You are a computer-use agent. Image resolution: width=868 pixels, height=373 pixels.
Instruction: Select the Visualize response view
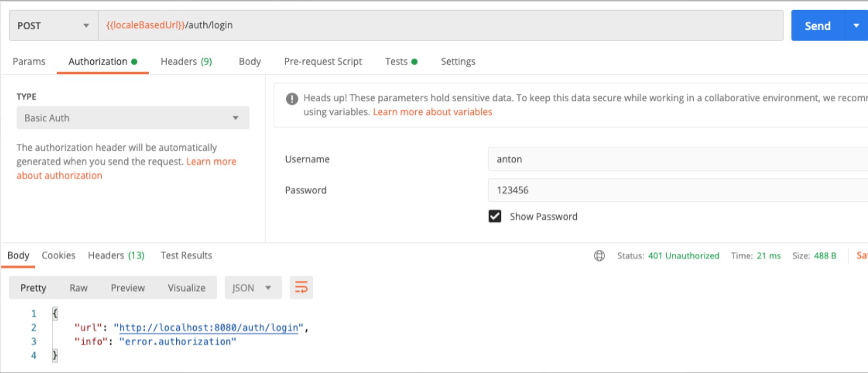[186, 287]
